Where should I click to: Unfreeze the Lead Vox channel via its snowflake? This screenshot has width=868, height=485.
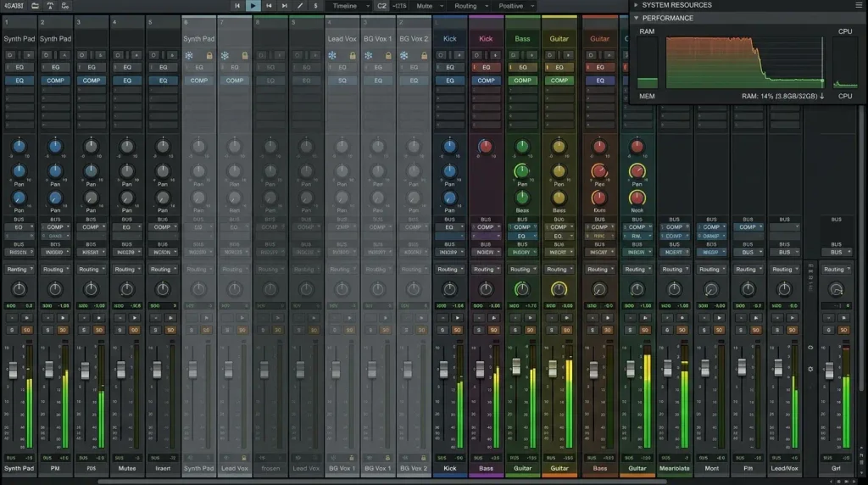point(332,55)
